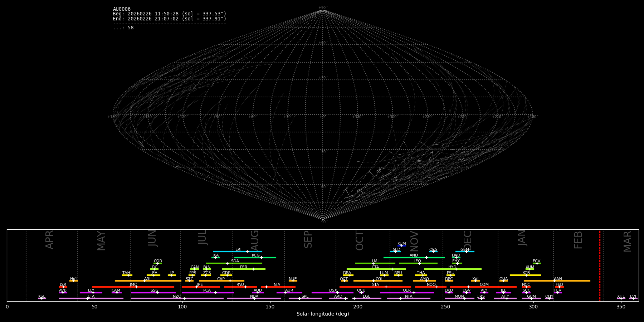Select the AUR shower label
Viewport: 644px width, 322px height.
click(289, 291)
